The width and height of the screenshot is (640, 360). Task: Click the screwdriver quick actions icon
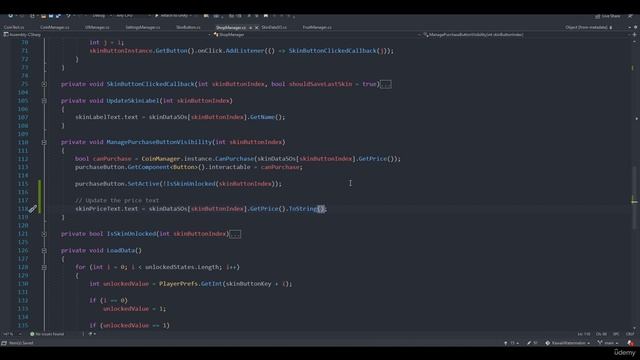tap(33, 209)
